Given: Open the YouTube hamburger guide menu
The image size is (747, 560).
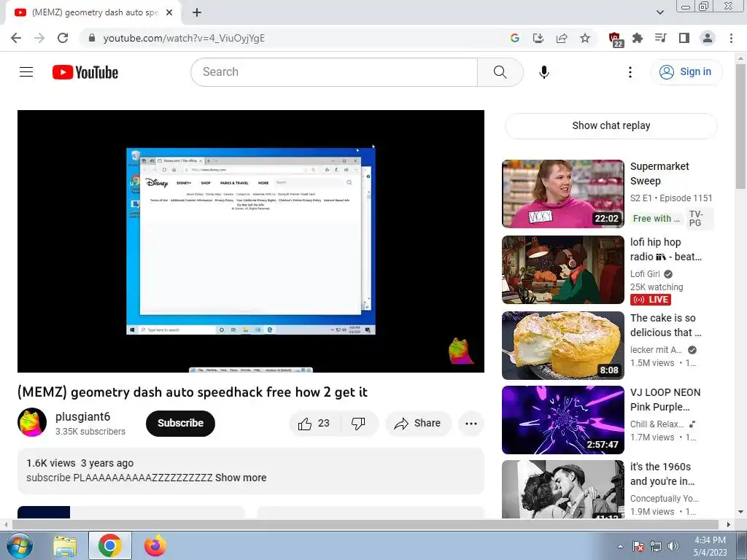Looking at the screenshot, I should (x=26, y=72).
